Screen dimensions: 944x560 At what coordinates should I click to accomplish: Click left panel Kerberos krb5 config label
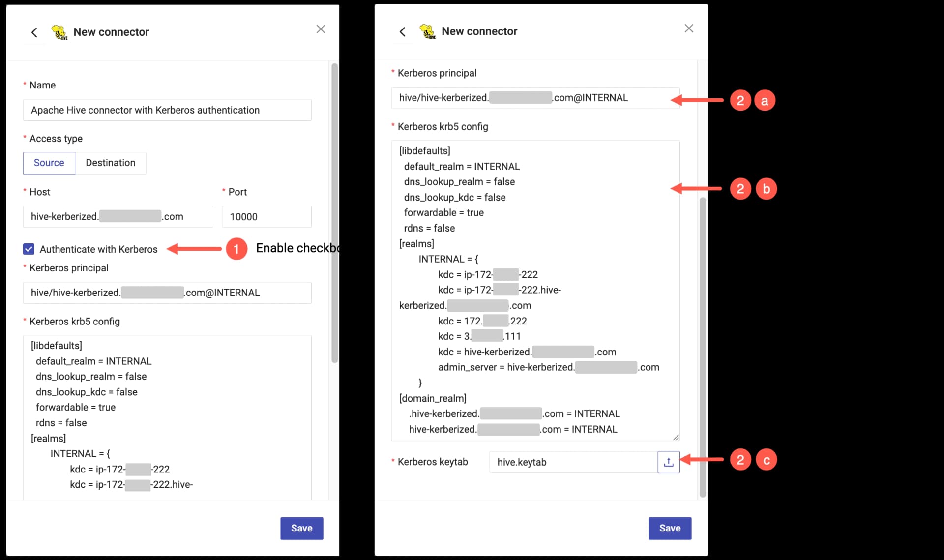(75, 322)
